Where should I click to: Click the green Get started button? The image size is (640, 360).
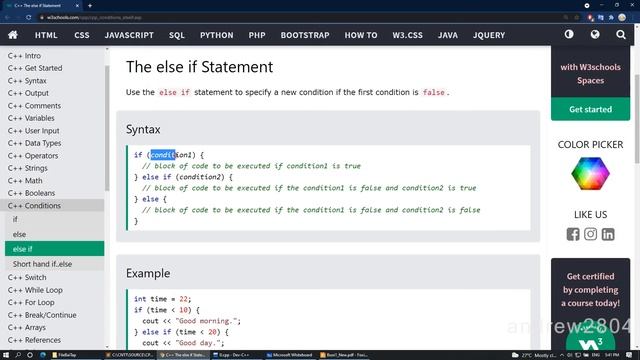coord(590,109)
